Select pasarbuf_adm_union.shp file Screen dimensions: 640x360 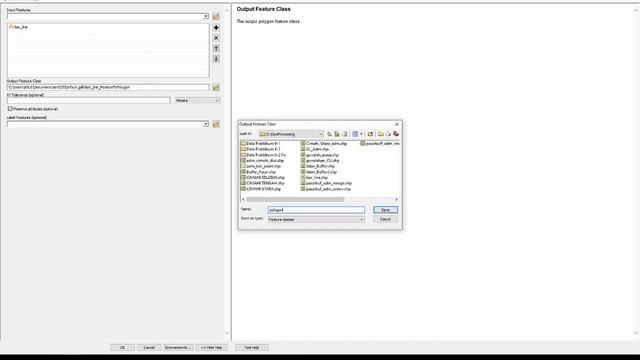(x=326, y=189)
